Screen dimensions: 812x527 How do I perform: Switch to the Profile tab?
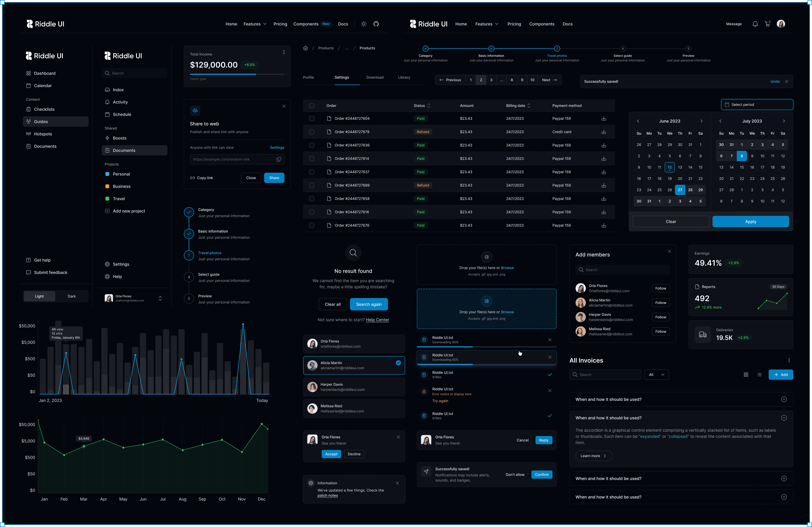[x=308, y=78]
